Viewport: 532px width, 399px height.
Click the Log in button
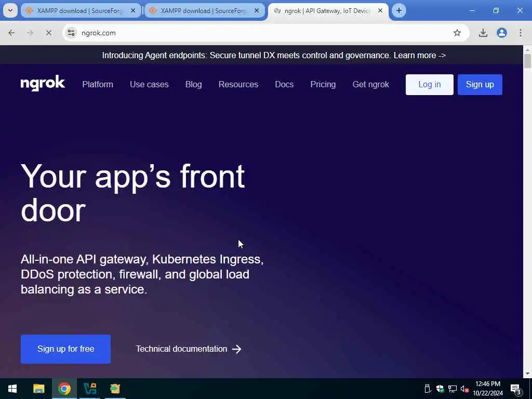point(430,85)
